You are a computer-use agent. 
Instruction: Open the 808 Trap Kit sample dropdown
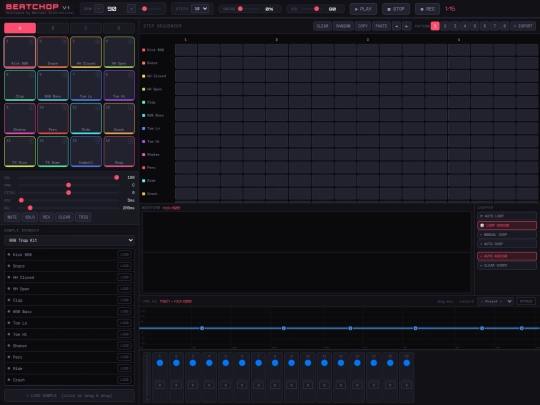click(x=69, y=240)
